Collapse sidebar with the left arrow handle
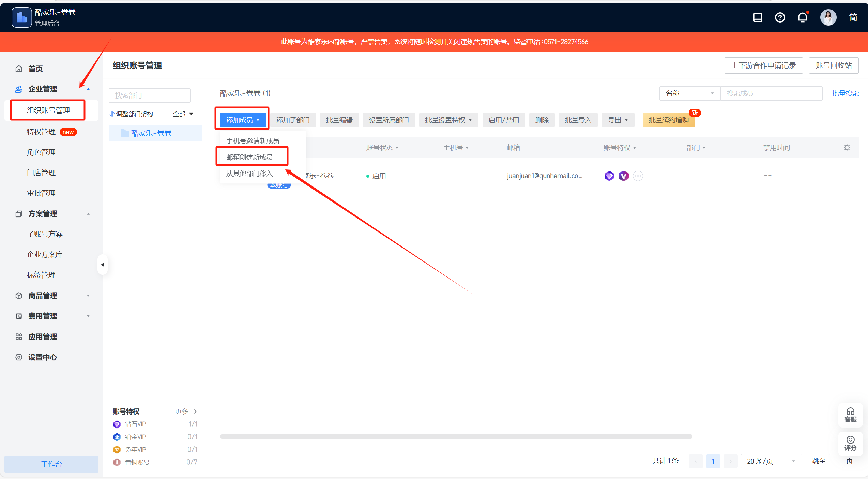This screenshot has height=479, width=868. [x=102, y=265]
